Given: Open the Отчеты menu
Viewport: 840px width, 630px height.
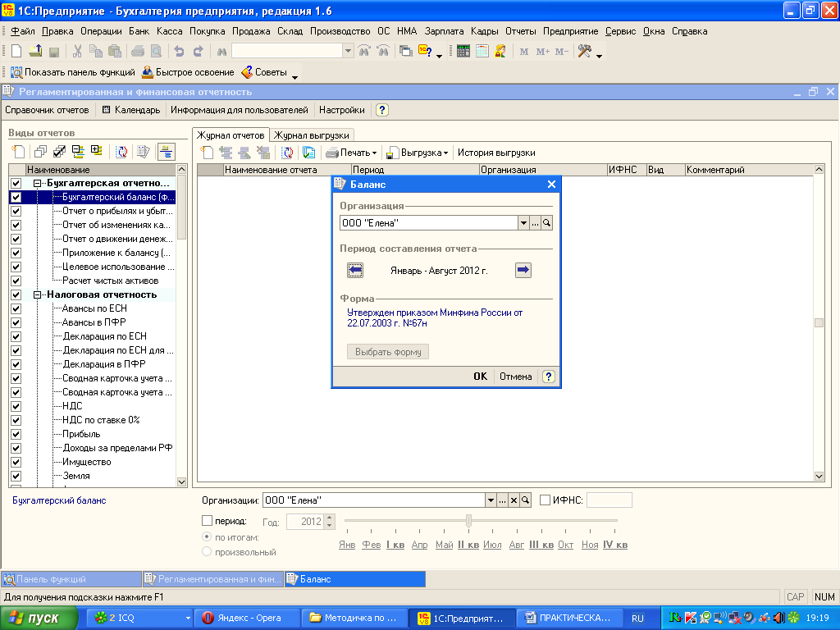Looking at the screenshot, I should pos(521,31).
